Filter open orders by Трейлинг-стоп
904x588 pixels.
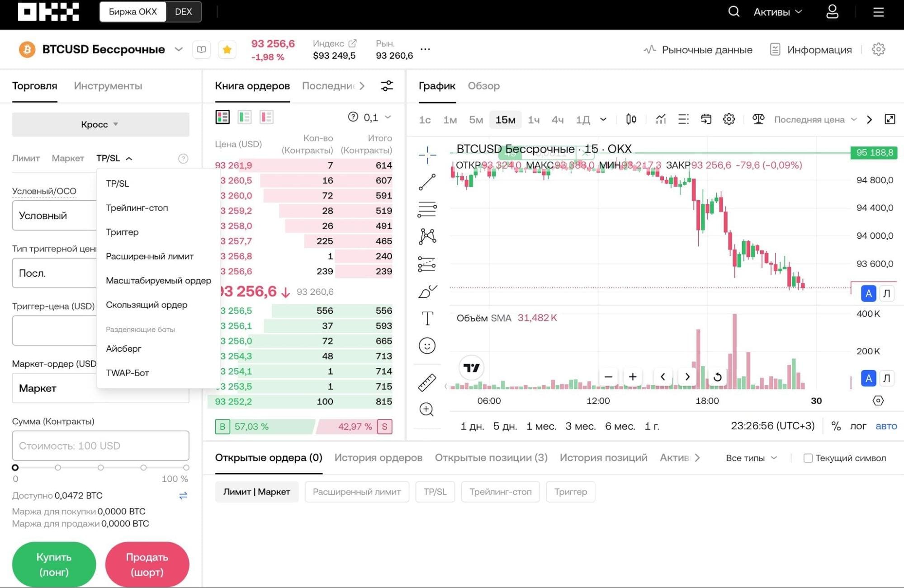(500, 492)
